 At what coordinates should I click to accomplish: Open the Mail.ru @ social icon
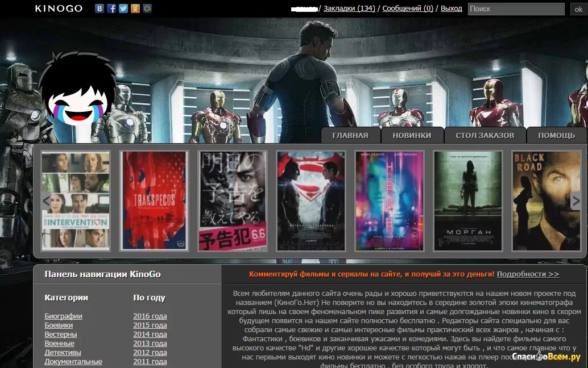click(x=147, y=9)
